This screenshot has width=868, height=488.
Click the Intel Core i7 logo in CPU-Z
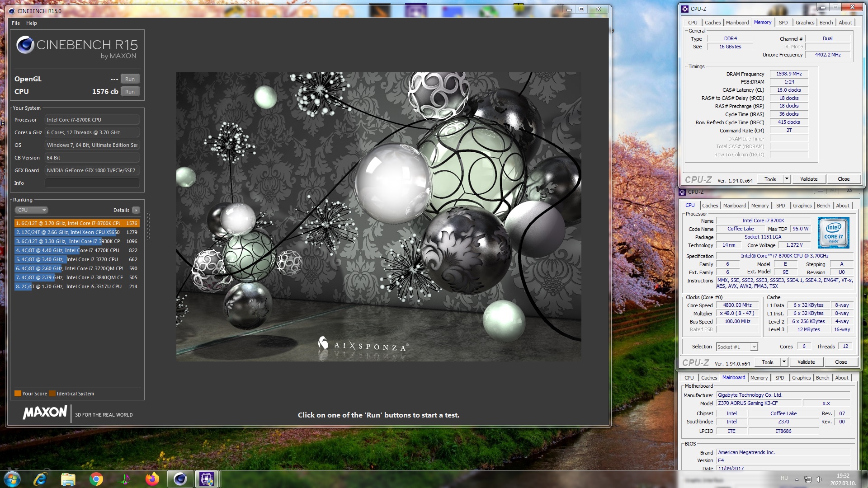pyautogui.click(x=833, y=233)
